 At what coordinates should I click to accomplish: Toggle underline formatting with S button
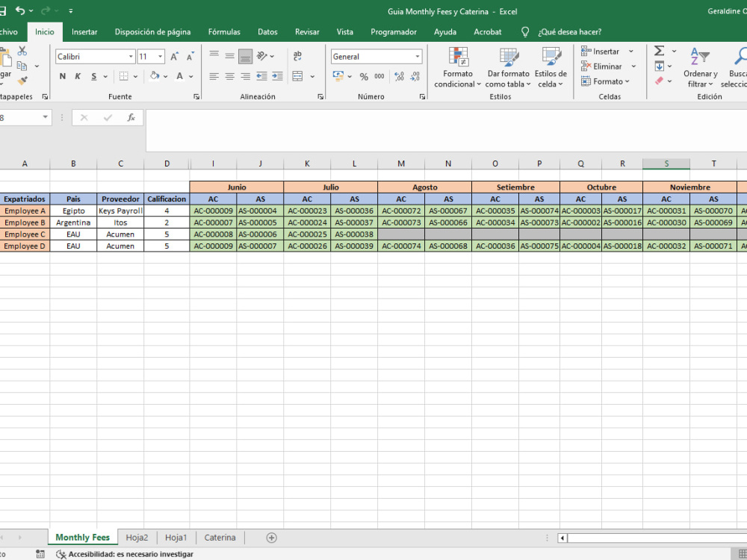(94, 76)
